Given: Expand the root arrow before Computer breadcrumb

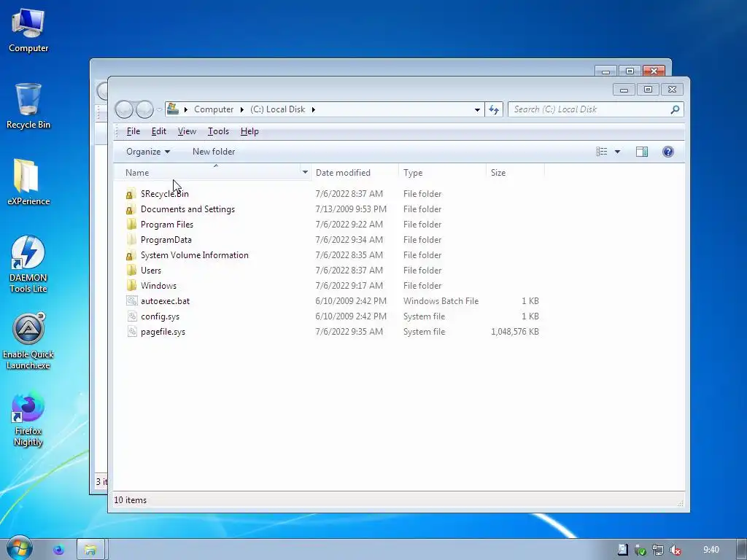Looking at the screenshot, I should point(186,109).
